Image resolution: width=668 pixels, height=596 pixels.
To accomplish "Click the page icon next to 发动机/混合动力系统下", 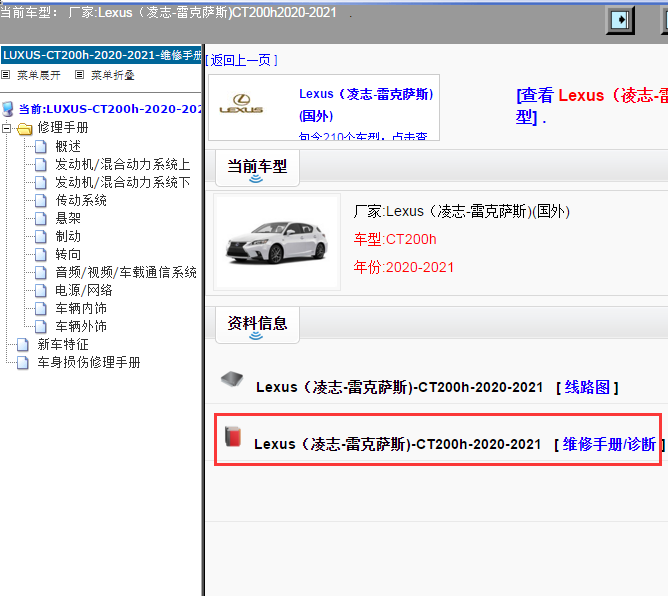I will [40, 182].
